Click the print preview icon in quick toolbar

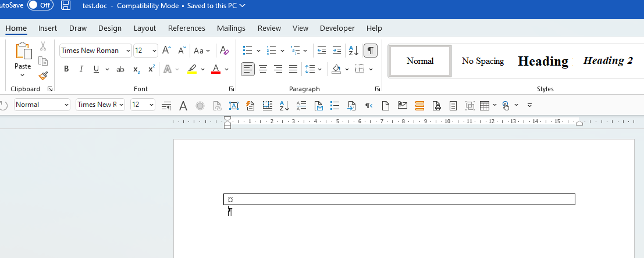(436, 106)
